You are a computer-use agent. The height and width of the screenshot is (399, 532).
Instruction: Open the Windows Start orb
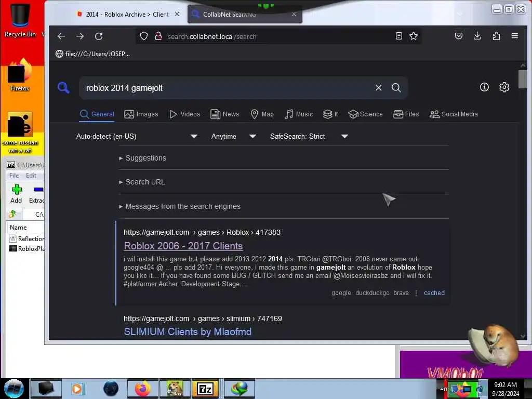tap(14, 389)
